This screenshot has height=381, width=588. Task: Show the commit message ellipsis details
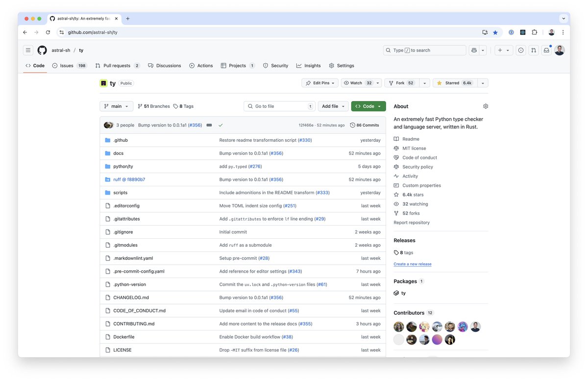click(x=209, y=125)
